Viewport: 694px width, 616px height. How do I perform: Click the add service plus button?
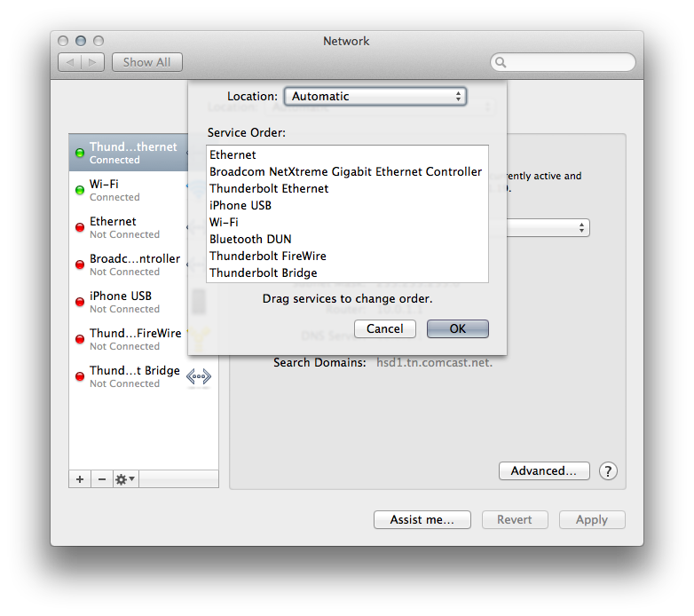[80, 479]
